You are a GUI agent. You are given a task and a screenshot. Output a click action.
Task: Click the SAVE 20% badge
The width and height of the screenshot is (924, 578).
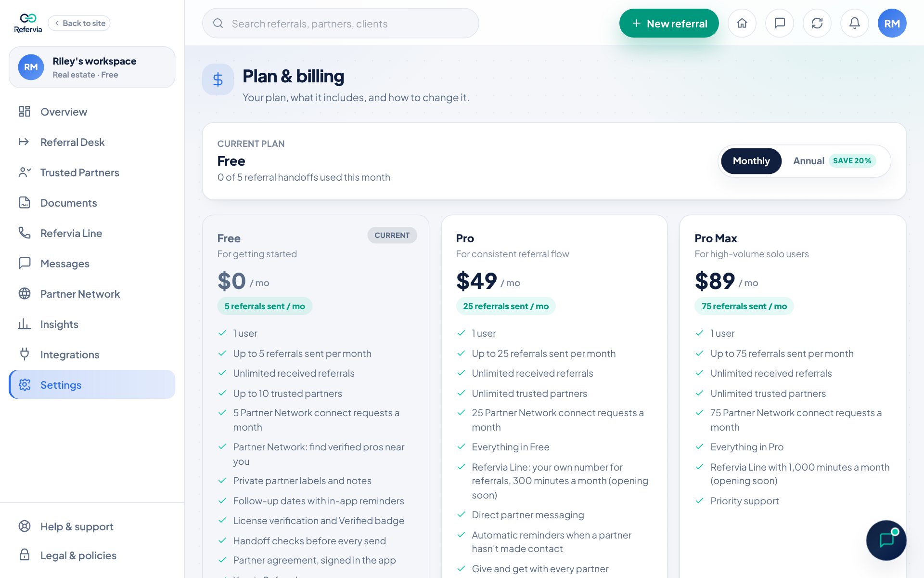852,161
